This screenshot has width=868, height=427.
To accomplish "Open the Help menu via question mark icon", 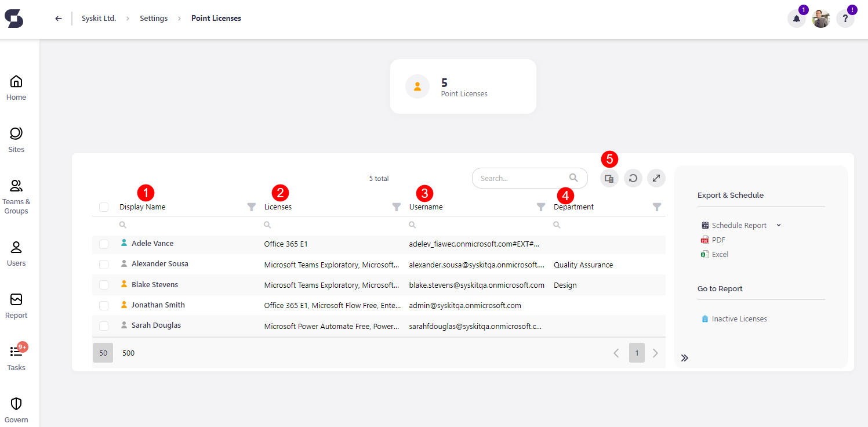I will click(x=845, y=19).
